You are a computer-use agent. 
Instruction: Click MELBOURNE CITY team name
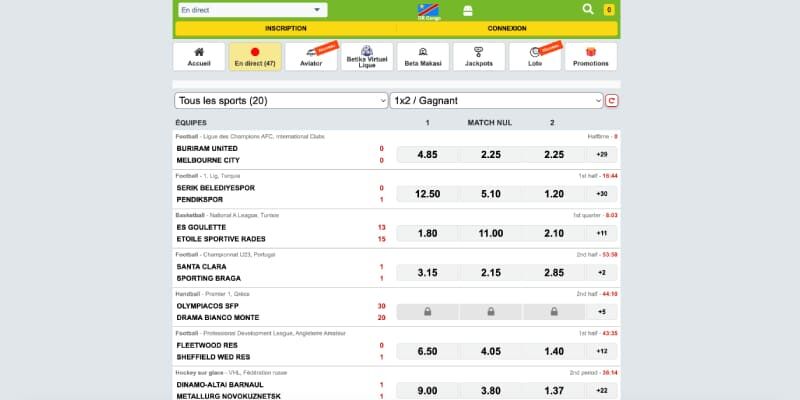(x=208, y=160)
